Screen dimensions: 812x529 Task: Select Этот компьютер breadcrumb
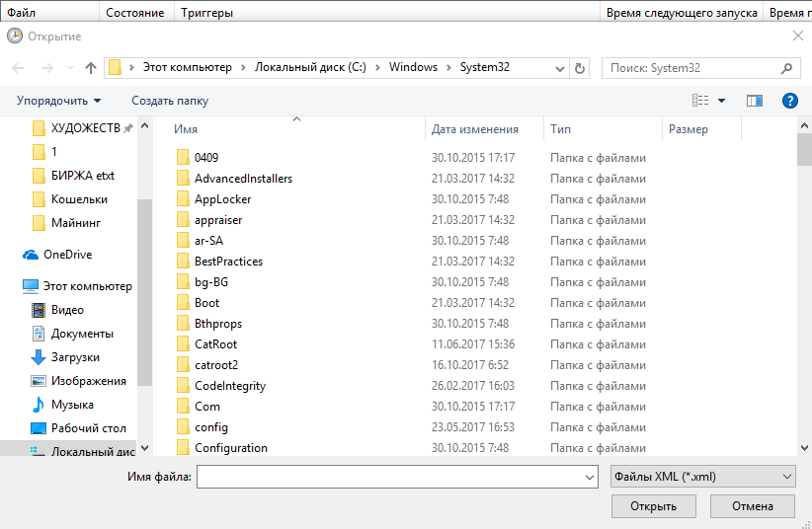click(187, 67)
